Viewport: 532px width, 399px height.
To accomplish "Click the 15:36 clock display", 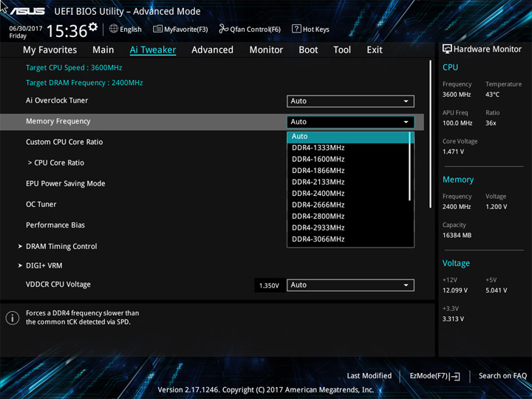I will [x=66, y=31].
